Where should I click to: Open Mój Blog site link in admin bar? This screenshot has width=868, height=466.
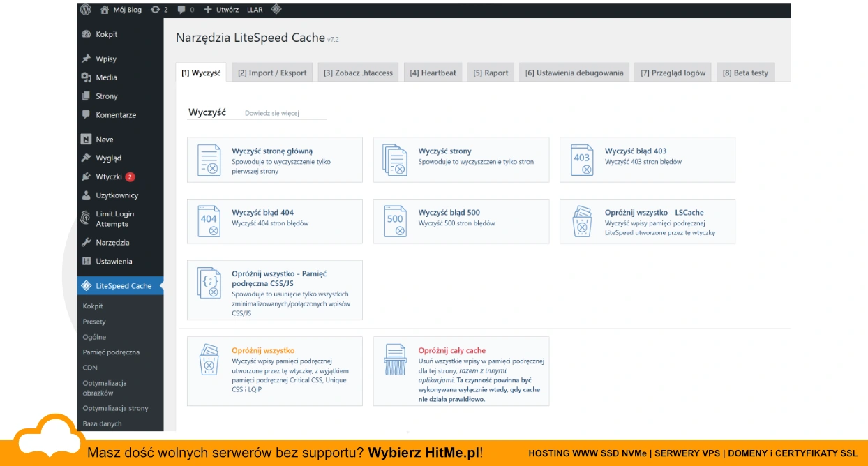(x=128, y=10)
